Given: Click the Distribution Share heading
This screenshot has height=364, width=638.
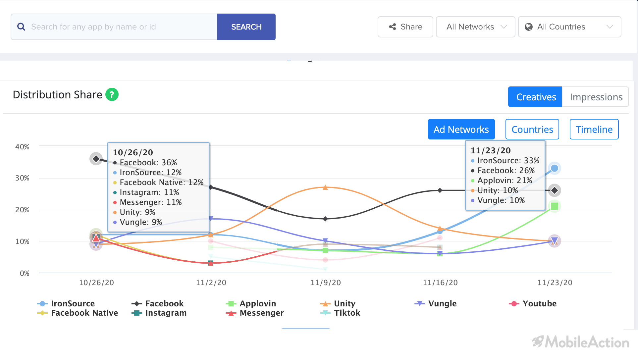Looking at the screenshot, I should (x=57, y=95).
